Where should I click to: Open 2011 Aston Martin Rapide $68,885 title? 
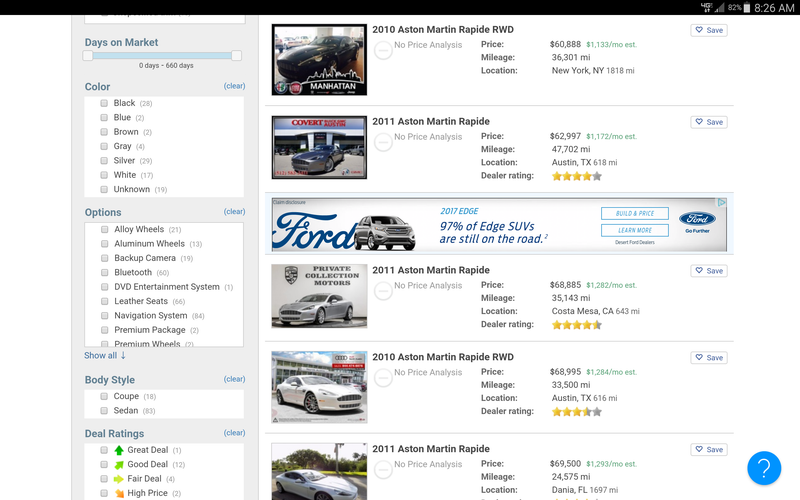(431, 270)
